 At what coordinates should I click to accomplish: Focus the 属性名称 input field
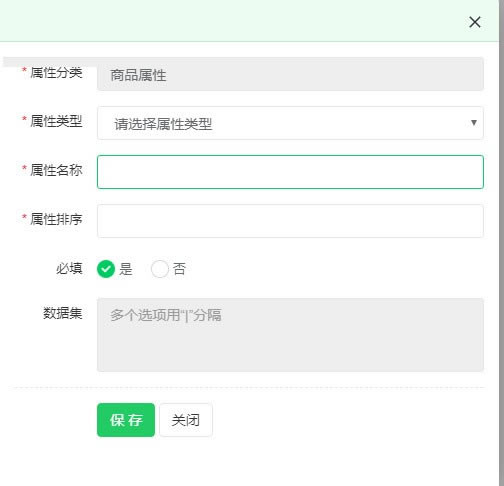290,172
